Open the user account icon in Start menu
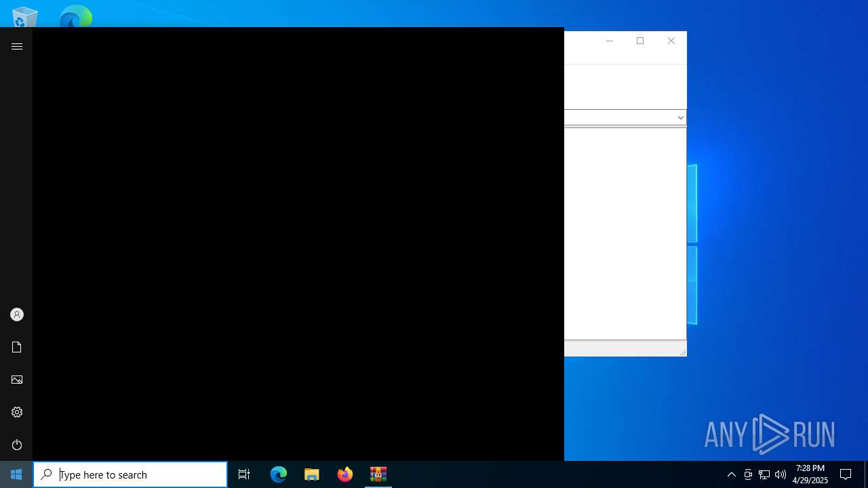This screenshot has width=868, height=488. [x=17, y=314]
